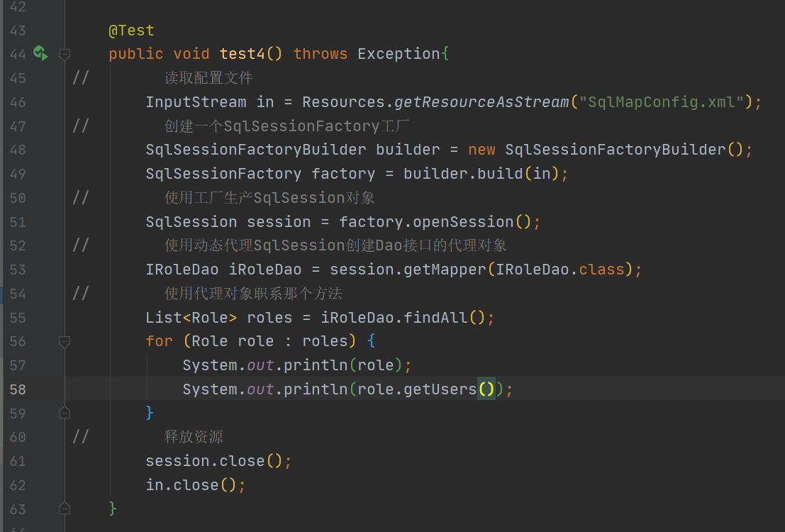Click role.getUsers on line 58

click(416, 389)
